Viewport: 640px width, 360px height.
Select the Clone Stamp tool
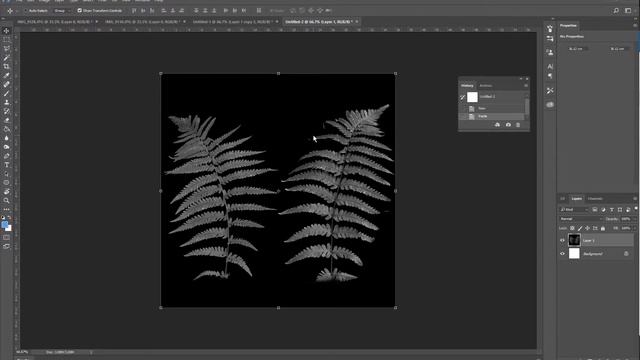point(7,102)
